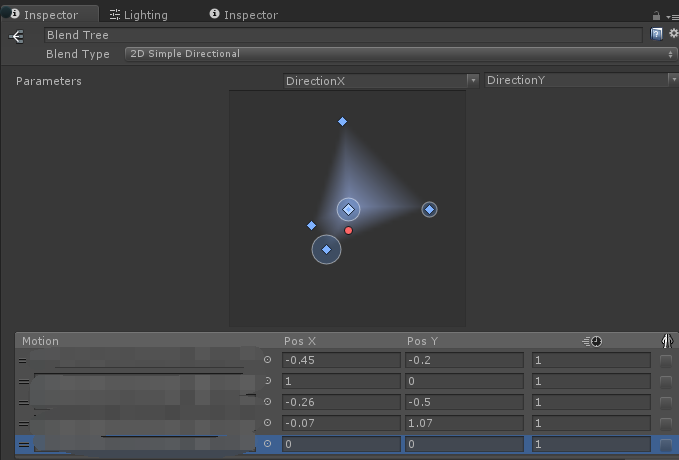679x460 pixels.
Task: Select the second Inspector tab
Action: coord(244,15)
